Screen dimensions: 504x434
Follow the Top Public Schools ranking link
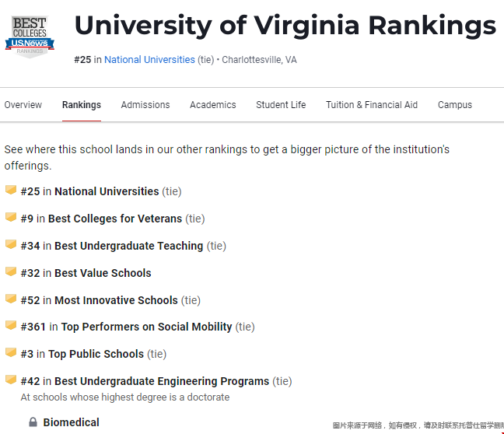coord(96,354)
